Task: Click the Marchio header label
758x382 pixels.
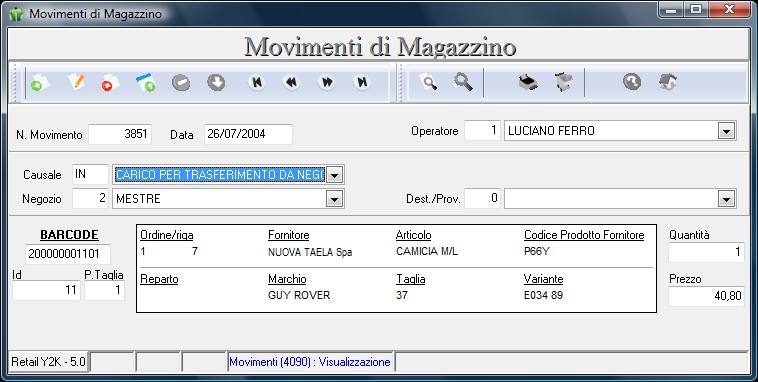Action: click(287, 279)
